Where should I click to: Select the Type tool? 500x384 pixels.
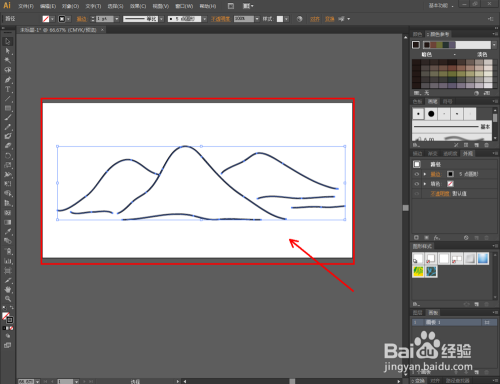coord(8,89)
